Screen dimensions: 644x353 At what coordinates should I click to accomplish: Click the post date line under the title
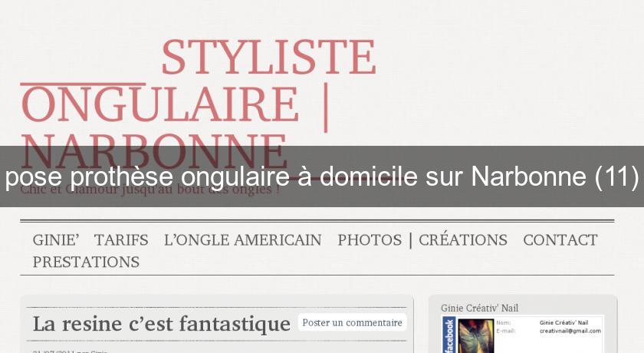70,351
